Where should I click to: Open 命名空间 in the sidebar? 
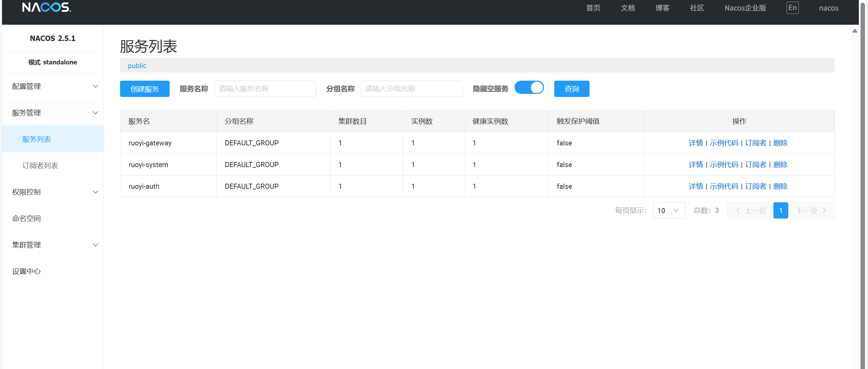point(53,219)
